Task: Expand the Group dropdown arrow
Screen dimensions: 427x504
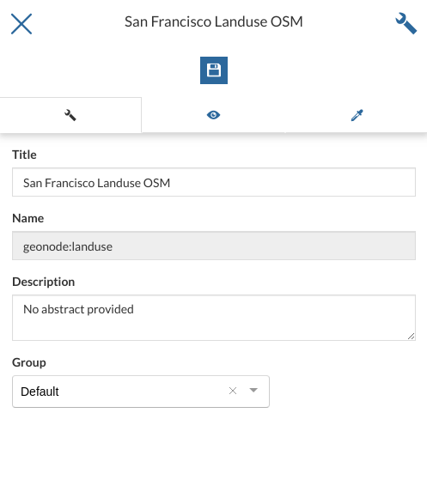Action: [253, 391]
